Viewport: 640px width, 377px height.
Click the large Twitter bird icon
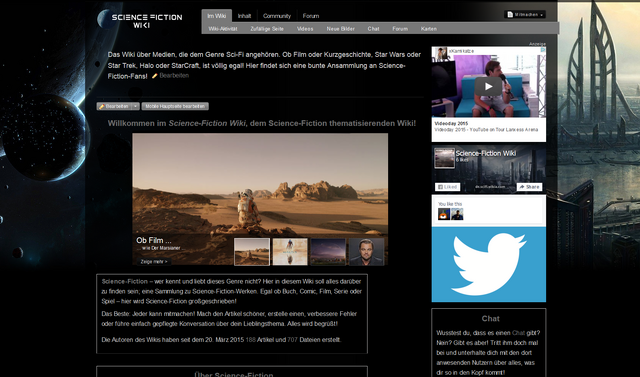(x=489, y=264)
